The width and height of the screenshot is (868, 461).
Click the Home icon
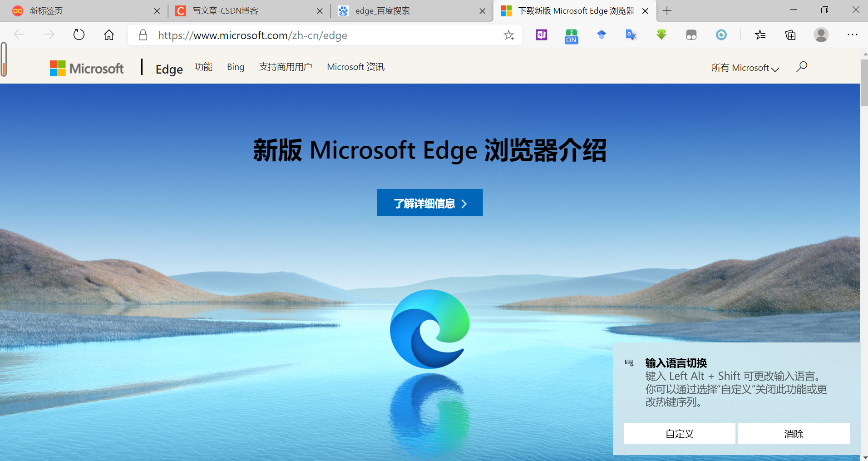coord(108,35)
